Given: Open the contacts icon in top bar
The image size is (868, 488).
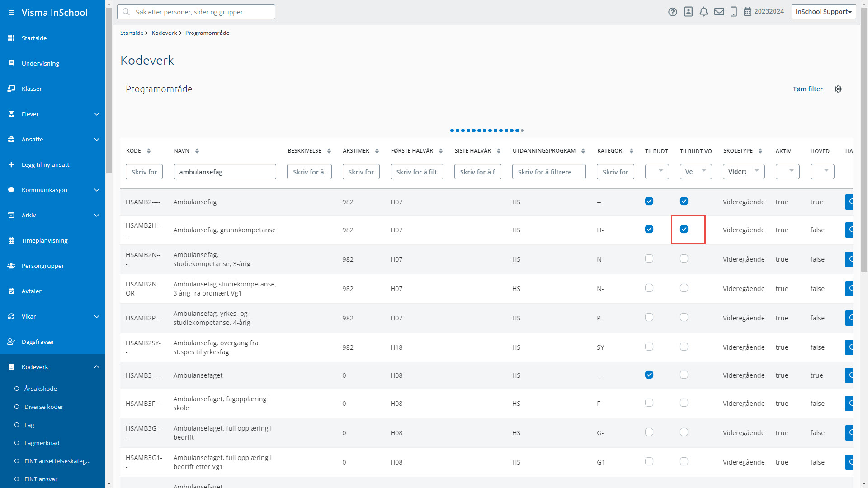Looking at the screenshot, I should (689, 12).
